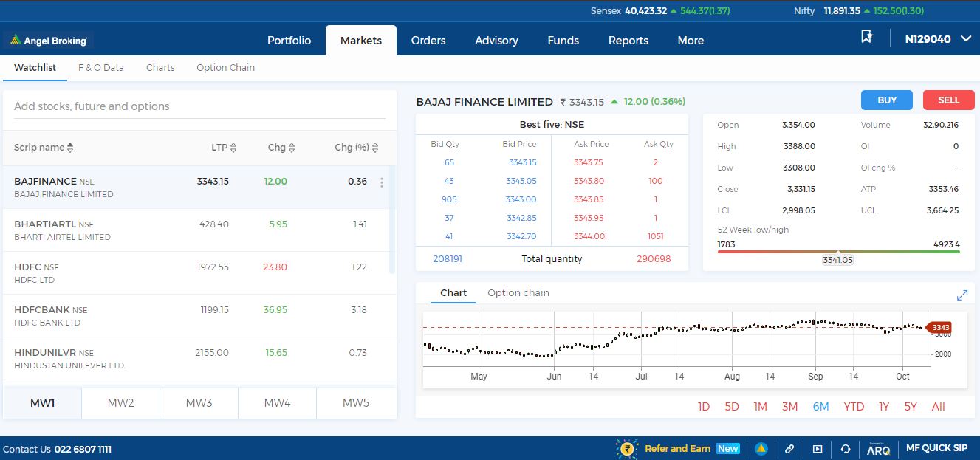
Task: Click ask price 3343.75
Action: point(589,162)
